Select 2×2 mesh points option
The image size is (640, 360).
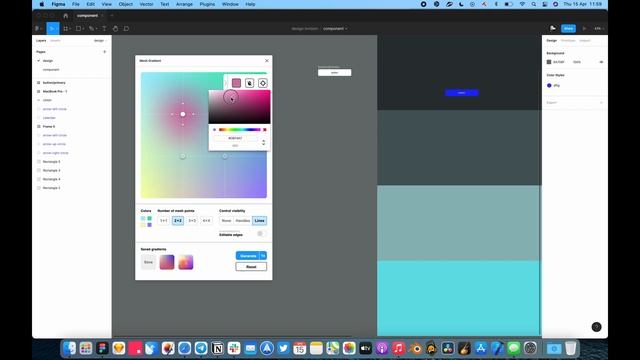click(x=178, y=220)
